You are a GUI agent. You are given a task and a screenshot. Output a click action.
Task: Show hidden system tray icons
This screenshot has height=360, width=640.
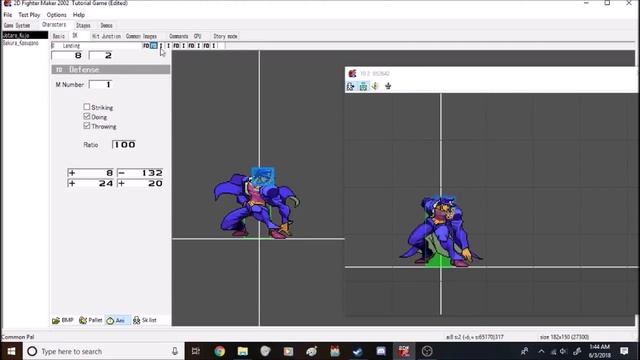pyautogui.click(x=541, y=351)
